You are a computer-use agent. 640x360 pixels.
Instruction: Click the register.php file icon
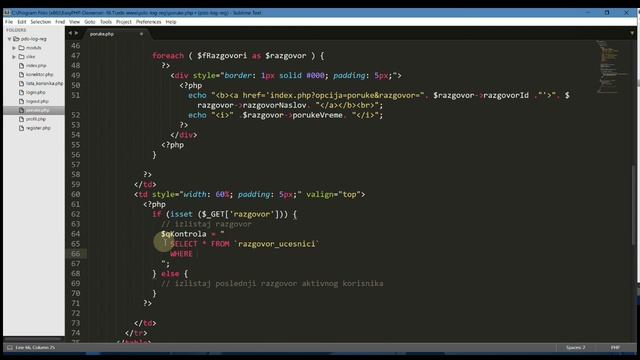tap(22, 128)
